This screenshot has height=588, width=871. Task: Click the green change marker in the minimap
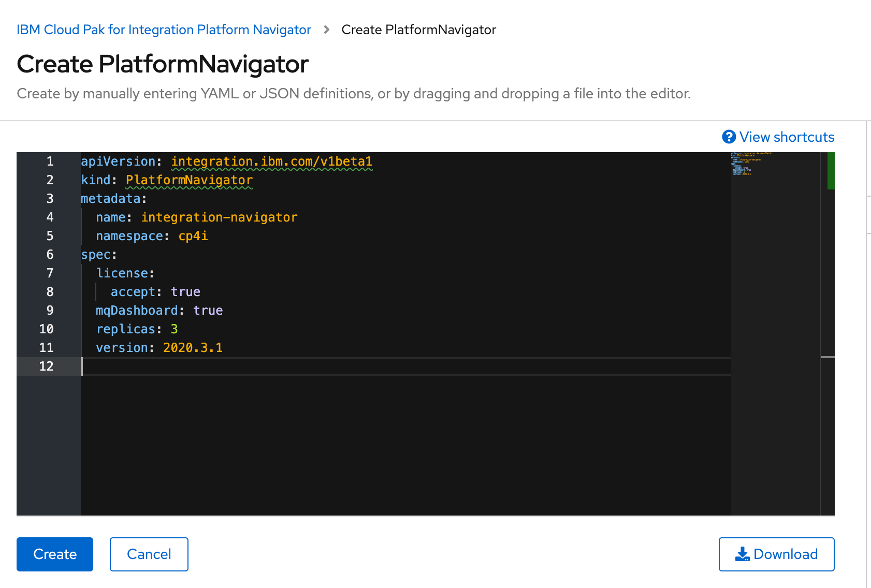(831, 171)
